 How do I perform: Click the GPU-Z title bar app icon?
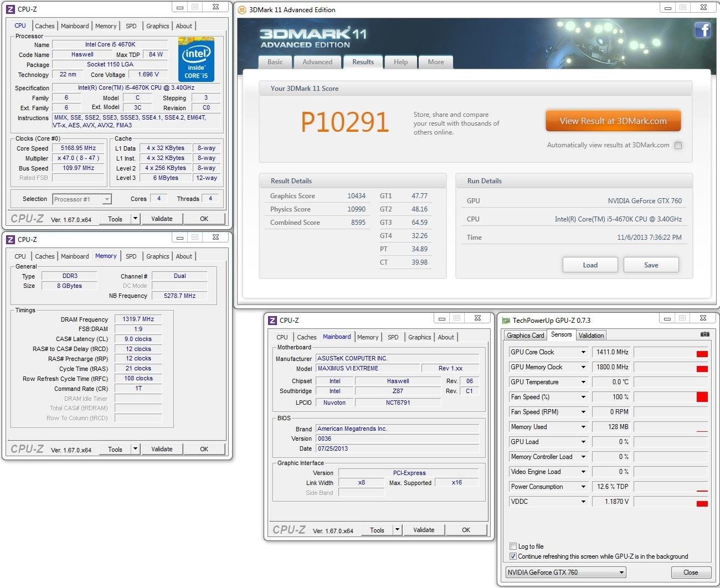click(506, 320)
